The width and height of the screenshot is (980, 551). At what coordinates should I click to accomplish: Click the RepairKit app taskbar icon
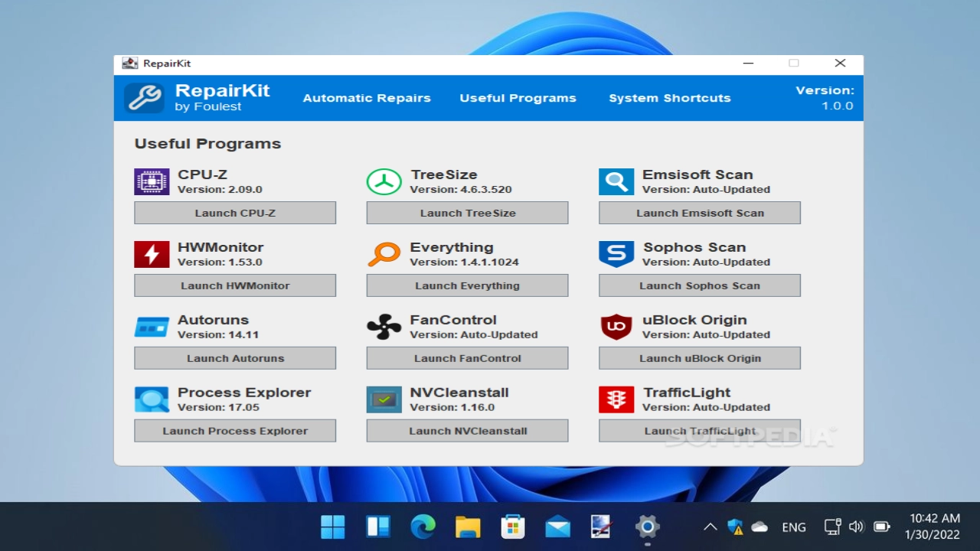point(603,527)
